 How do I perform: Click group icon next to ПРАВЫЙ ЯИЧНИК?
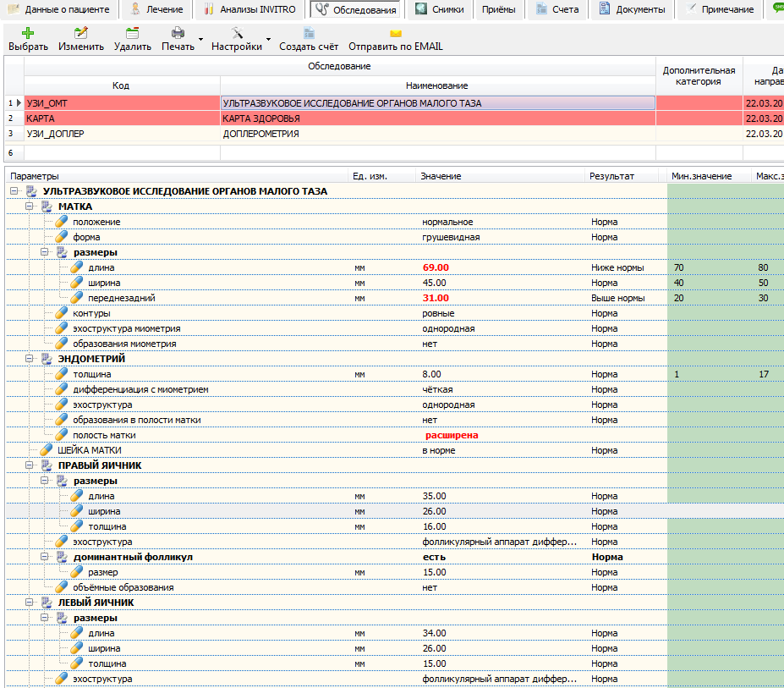[47, 465]
